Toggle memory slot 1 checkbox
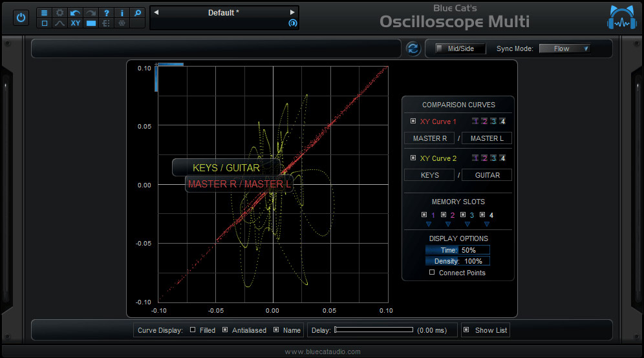 [424, 215]
